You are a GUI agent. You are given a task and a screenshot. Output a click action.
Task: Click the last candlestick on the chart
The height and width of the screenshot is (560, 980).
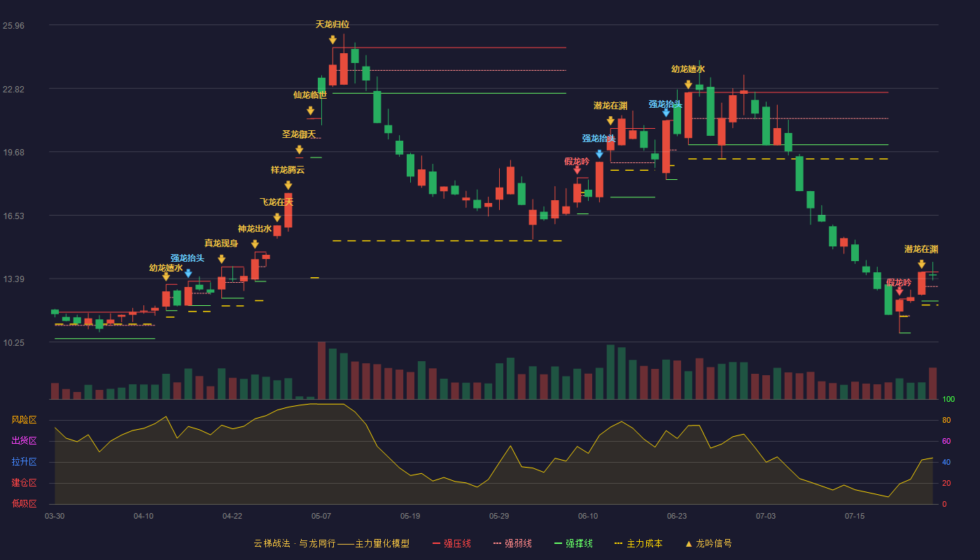(x=932, y=272)
